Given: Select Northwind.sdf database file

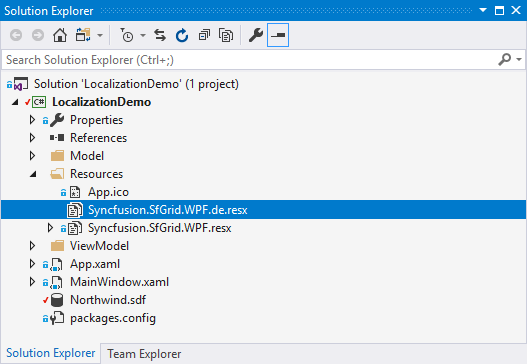Looking at the screenshot, I should (x=108, y=300).
